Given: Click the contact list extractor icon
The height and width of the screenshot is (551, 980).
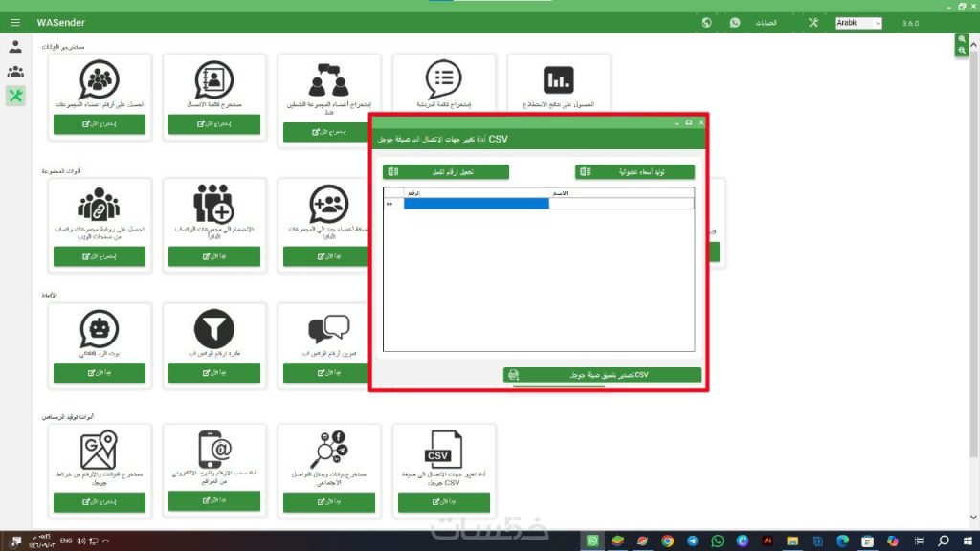Looking at the screenshot, I should [214, 79].
